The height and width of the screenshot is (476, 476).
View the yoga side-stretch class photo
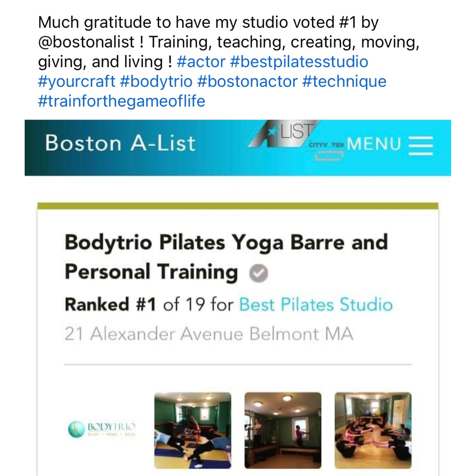click(x=193, y=431)
